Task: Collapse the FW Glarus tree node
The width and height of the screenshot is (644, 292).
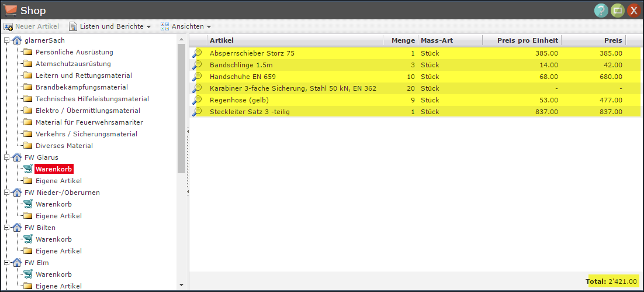Action: pos(6,157)
